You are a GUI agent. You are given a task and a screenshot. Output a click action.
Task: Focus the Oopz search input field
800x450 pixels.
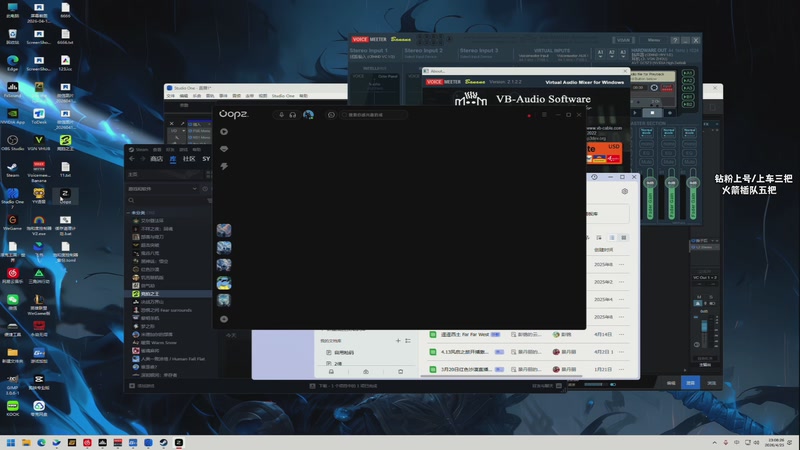(x=374, y=115)
